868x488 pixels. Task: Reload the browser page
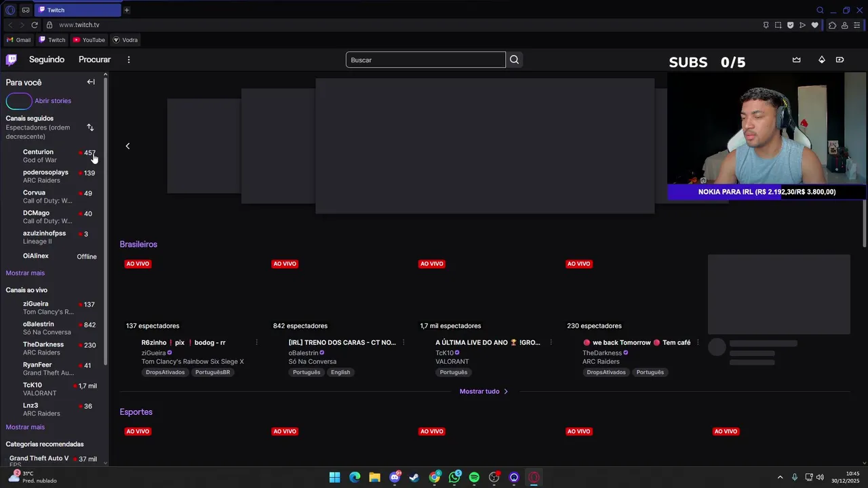click(35, 25)
